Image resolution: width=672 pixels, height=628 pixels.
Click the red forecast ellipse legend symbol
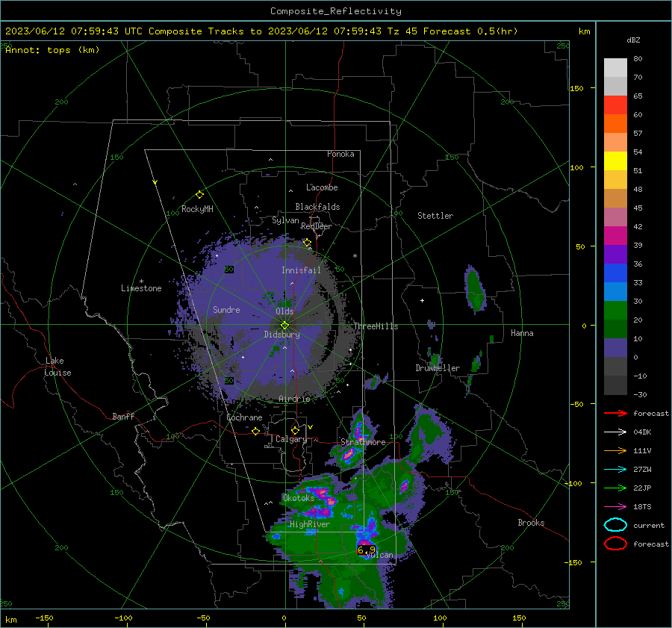point(615,544)
